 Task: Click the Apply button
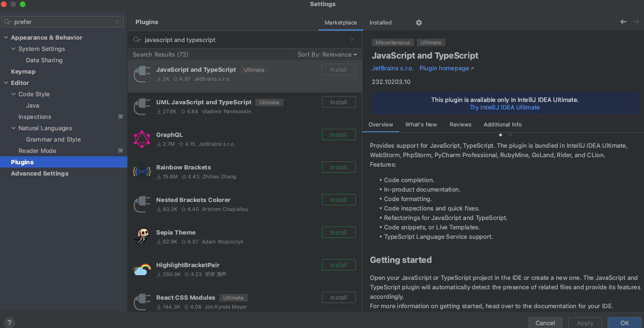point(585,323)
